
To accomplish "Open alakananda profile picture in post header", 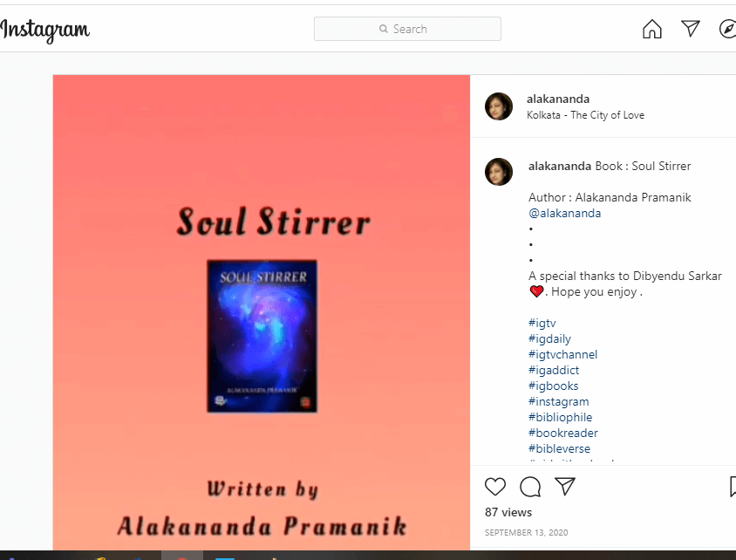I will (499, 106).
